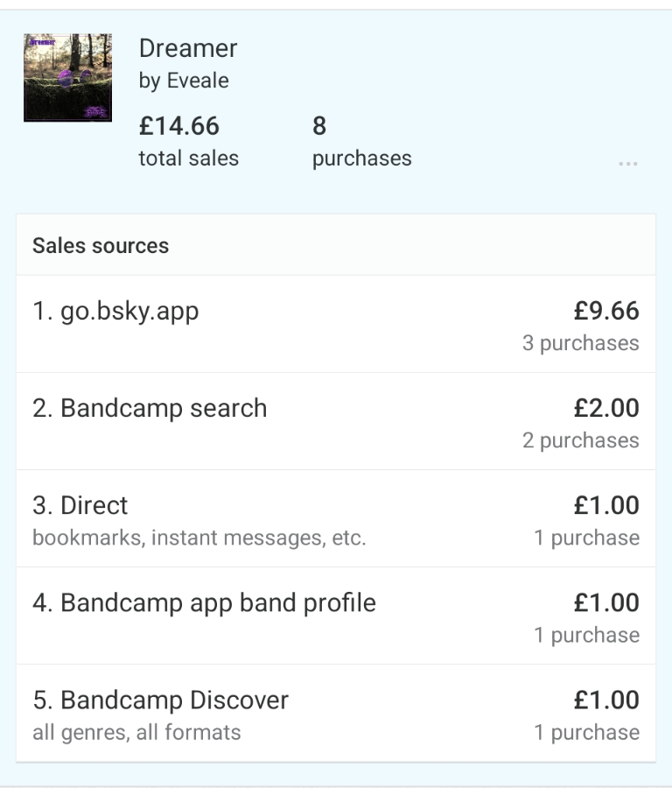
Task: Open the Dreamer album title
Action: [188, 48]
